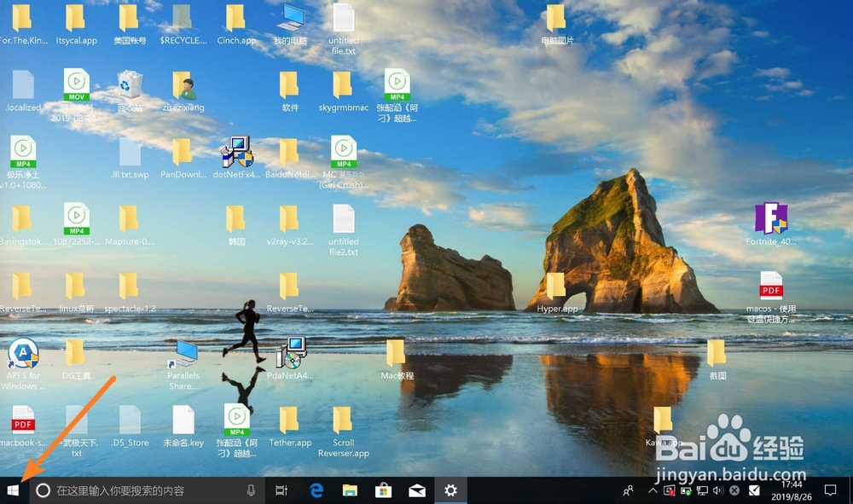This screenshot has height=504, width=853.
Task: Launch Microsoft Edge from the taskbar
Action: pos(316,490)
